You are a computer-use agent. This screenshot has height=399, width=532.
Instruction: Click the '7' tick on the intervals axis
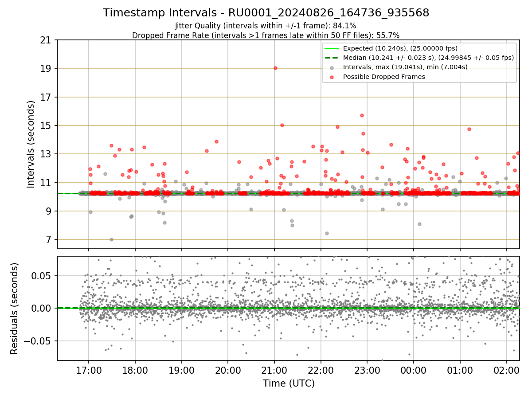(x=49, y=239)
